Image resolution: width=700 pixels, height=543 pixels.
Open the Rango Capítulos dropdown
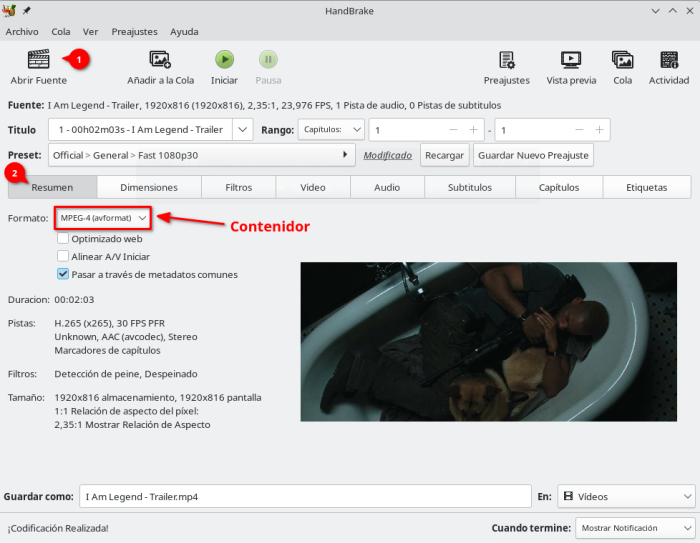click(331, 129)
